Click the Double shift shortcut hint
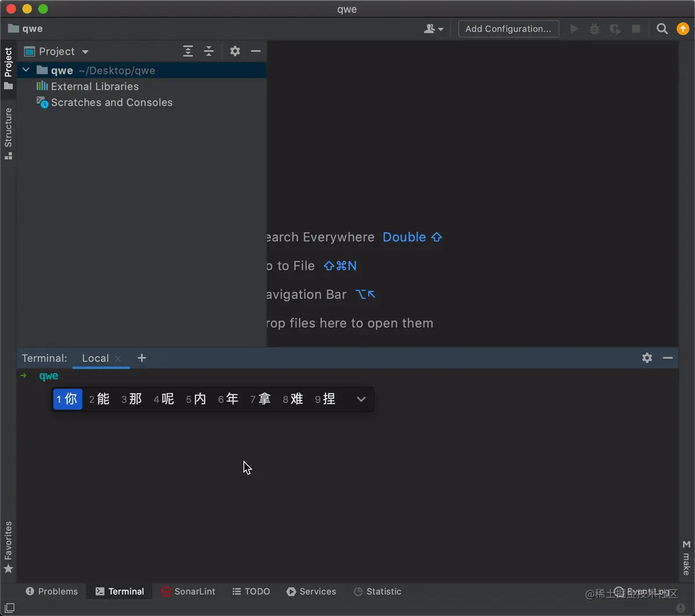 coord(412,237)
